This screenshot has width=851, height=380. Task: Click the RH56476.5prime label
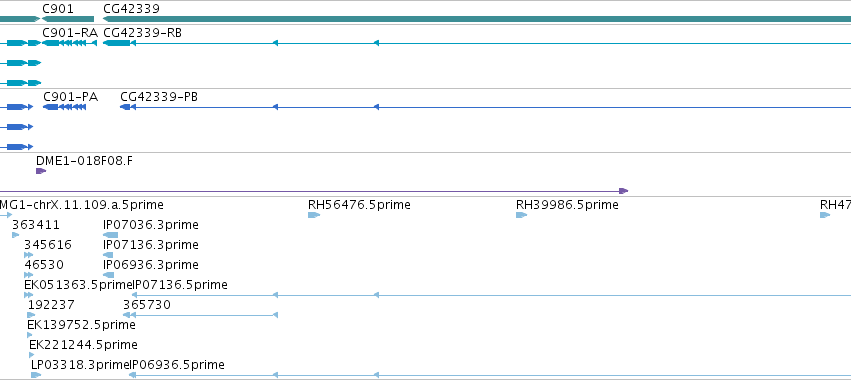coord(359,205)
